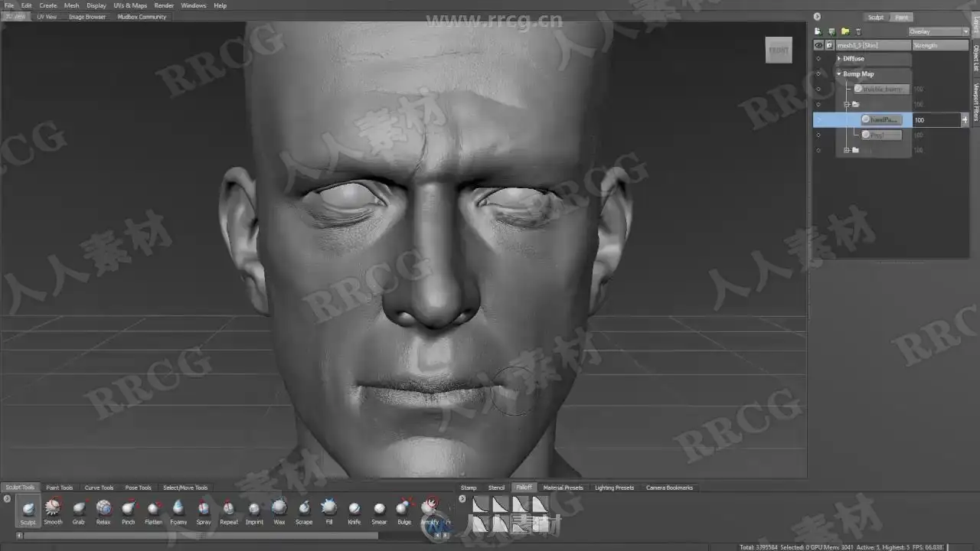The image size is (980, 551).
Task: Select the Wax sculpt tool
Action: (x=279, y=510)
